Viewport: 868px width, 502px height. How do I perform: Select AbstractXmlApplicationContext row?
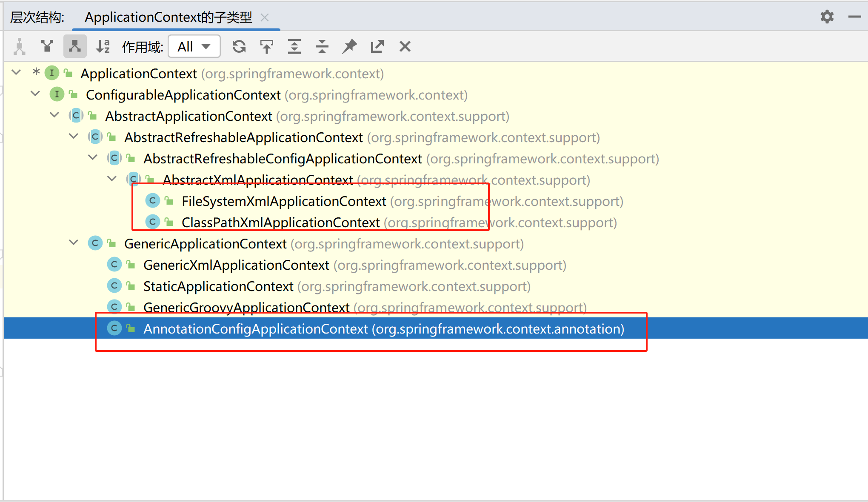click(436, 180)
